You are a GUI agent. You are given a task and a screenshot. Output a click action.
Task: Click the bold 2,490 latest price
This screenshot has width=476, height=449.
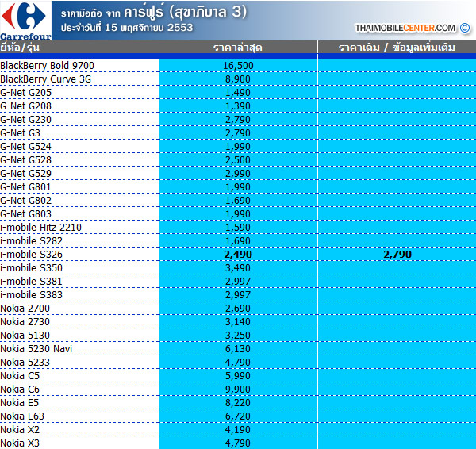[238, 255]
